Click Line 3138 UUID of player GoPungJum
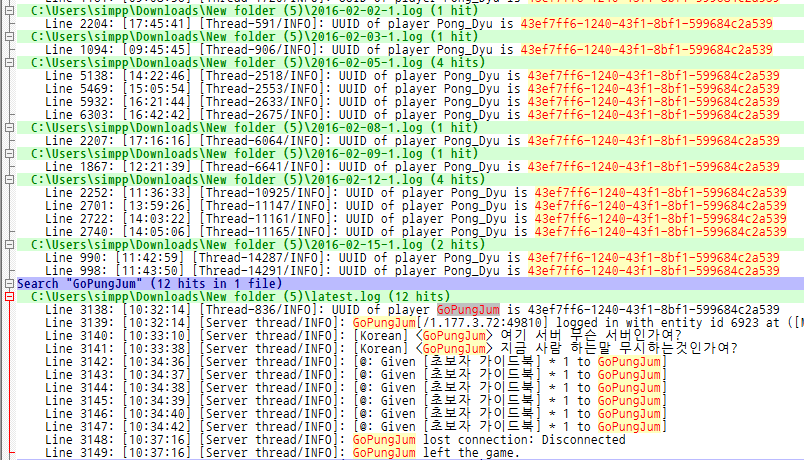 click(412, 310)
